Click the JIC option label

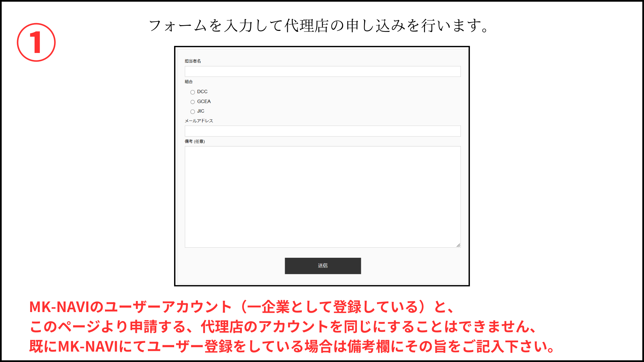pos(201,111)
